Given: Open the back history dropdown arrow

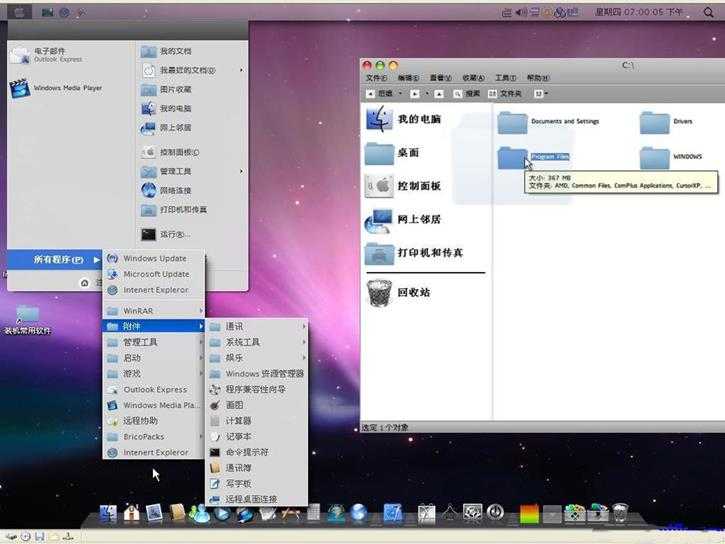Looking at the screenshot, I should pos(400,94).
